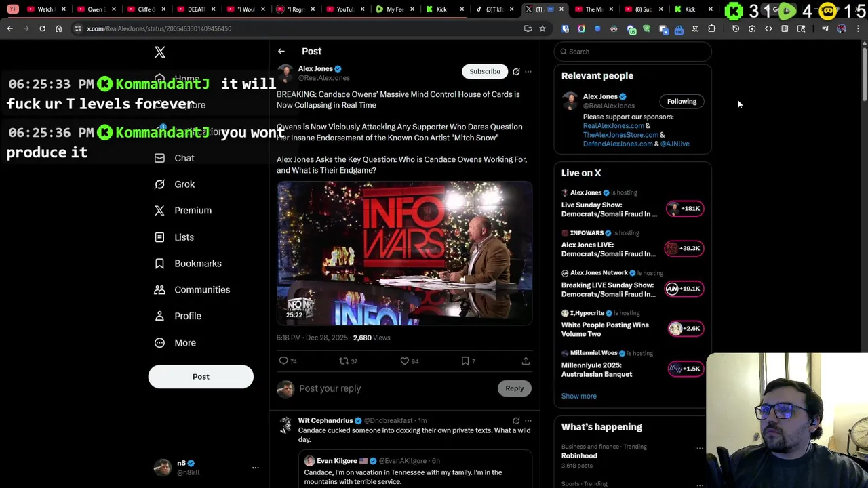868x488 pixels.
Task: Click Grok icon on Alex Jones post
Action: click(x=516, y=71)
